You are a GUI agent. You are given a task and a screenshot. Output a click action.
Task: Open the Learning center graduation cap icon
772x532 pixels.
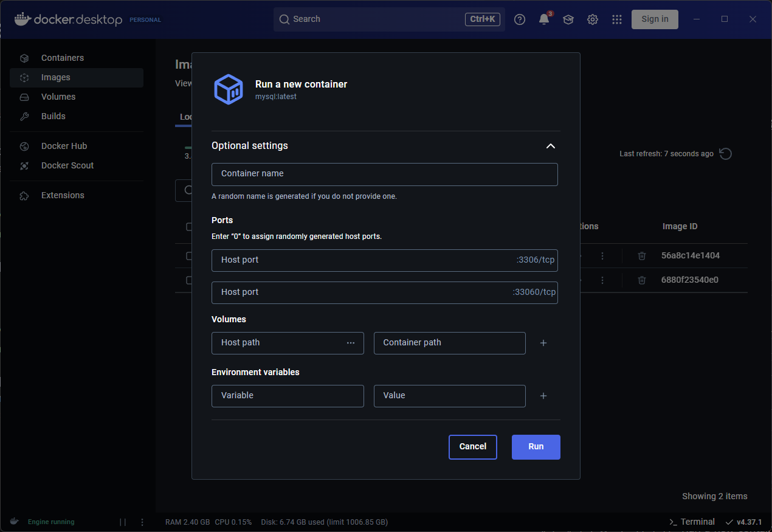(568, 19)
